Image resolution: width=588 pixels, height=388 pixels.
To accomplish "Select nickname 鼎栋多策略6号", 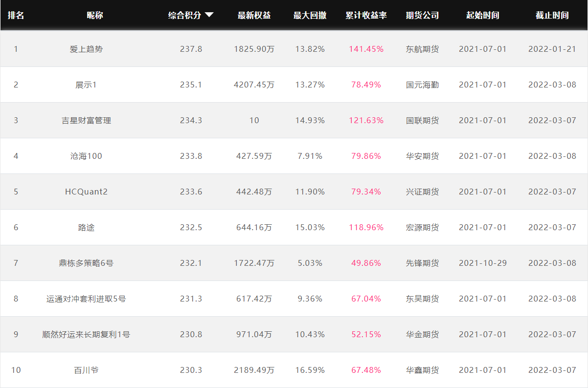I will 86,263.
